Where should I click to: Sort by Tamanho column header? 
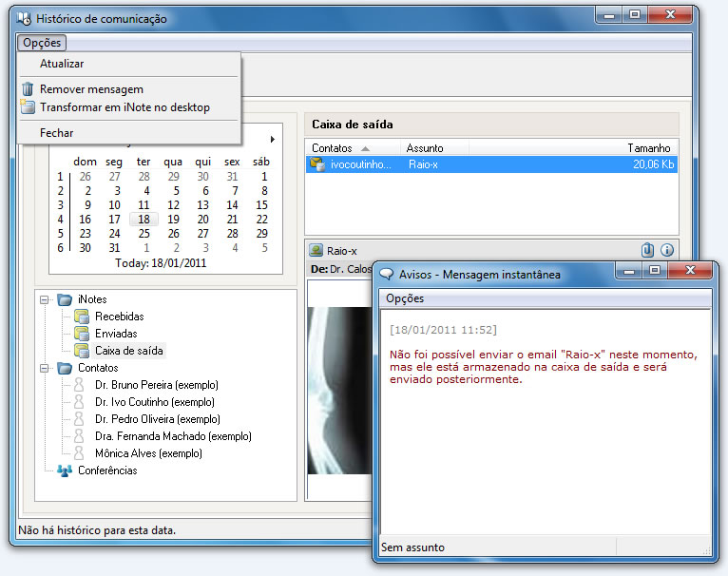click(x=573, y=148)
